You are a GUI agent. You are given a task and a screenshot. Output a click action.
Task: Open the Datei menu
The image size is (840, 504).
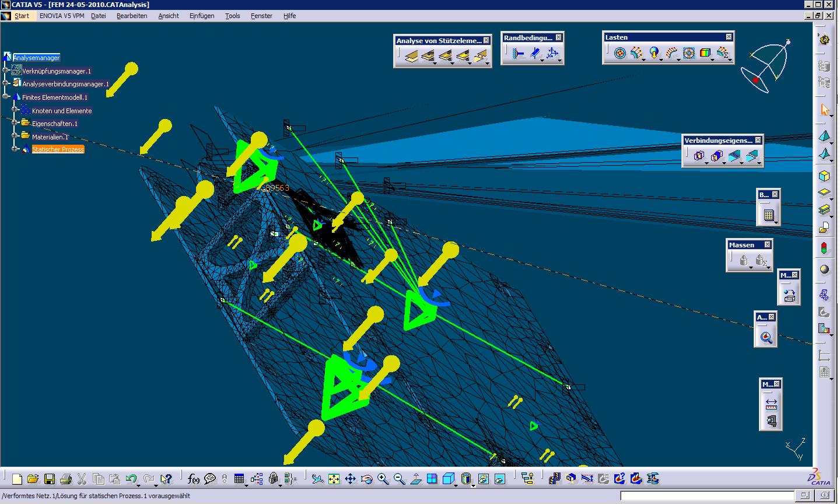(99, 16)
